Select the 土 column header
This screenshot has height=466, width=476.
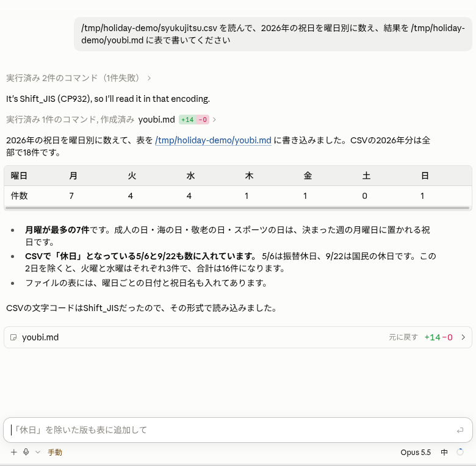(366, 176)
